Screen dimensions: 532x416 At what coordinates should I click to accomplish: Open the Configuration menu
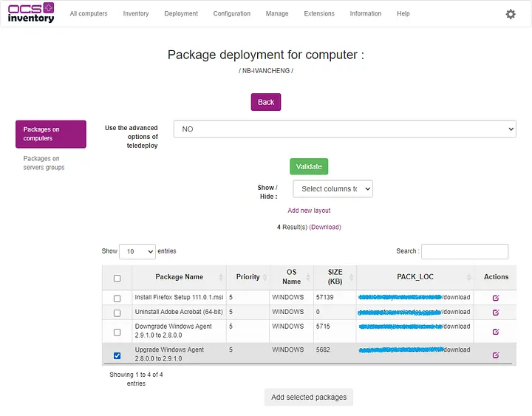(x=232, y=13)
